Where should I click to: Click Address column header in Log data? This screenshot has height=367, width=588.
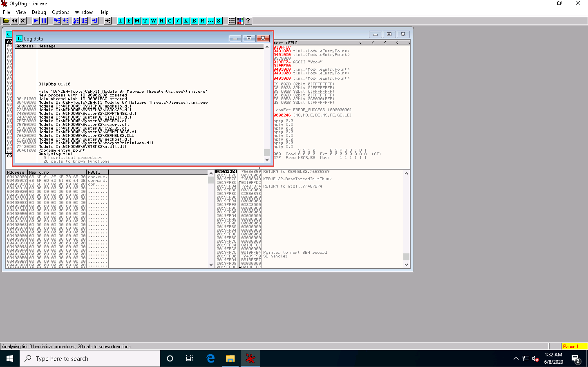click(26, 46)
